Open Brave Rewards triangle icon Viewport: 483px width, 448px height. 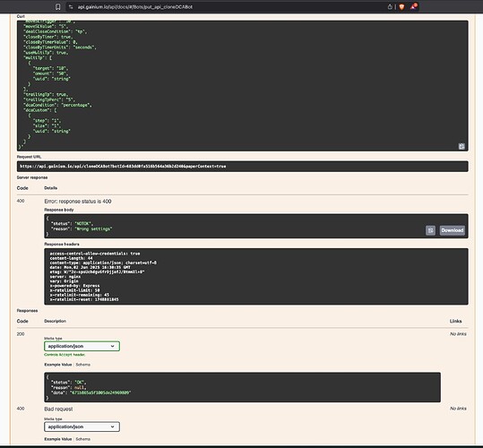click(413, 6)
